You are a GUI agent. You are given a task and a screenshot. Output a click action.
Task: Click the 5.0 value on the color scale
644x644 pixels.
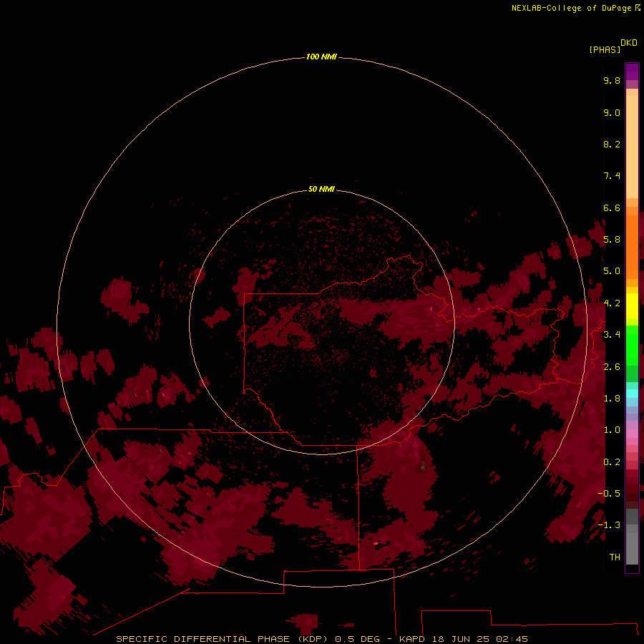click(612, 271)
